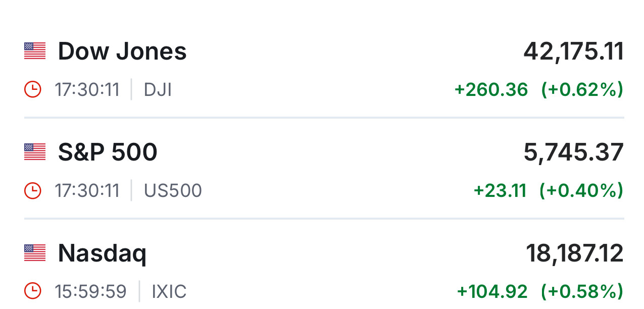
Task: Click the IXIC ticker symbol
Action: pos(169,292)
